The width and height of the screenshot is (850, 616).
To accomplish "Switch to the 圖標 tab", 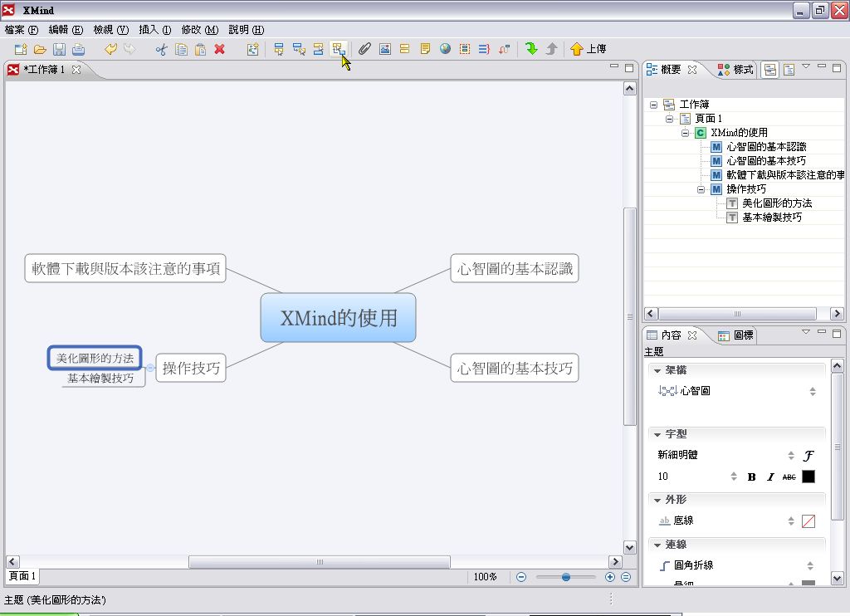I will [735, 335].
